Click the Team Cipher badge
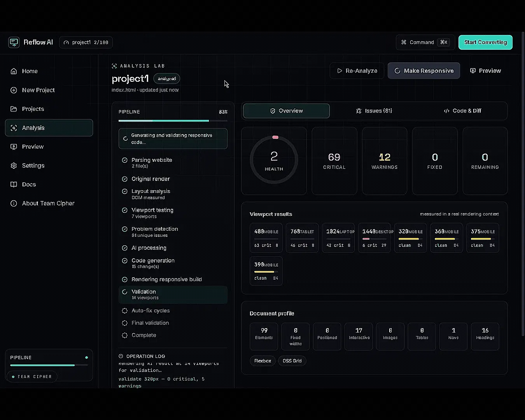 pos(32,377)
